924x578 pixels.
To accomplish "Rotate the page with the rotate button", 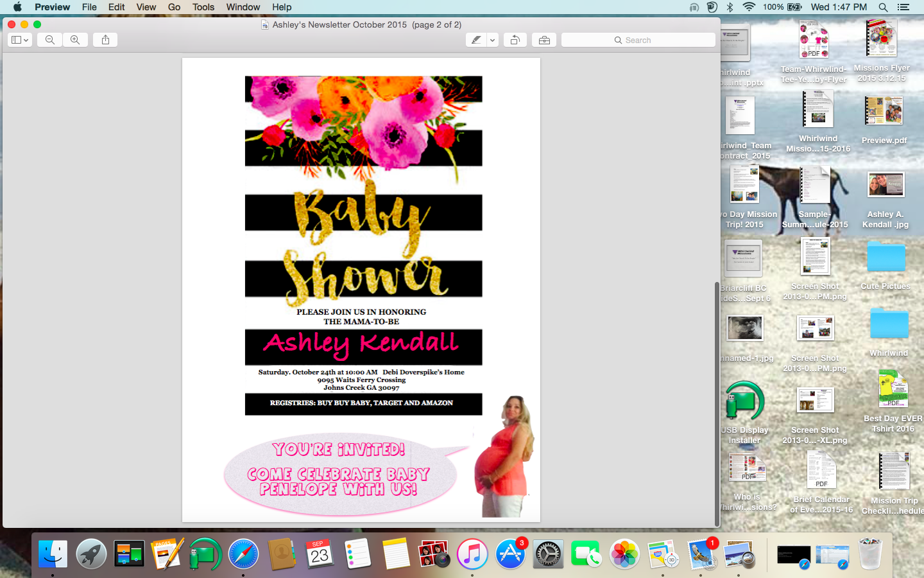I will point(515,40).
